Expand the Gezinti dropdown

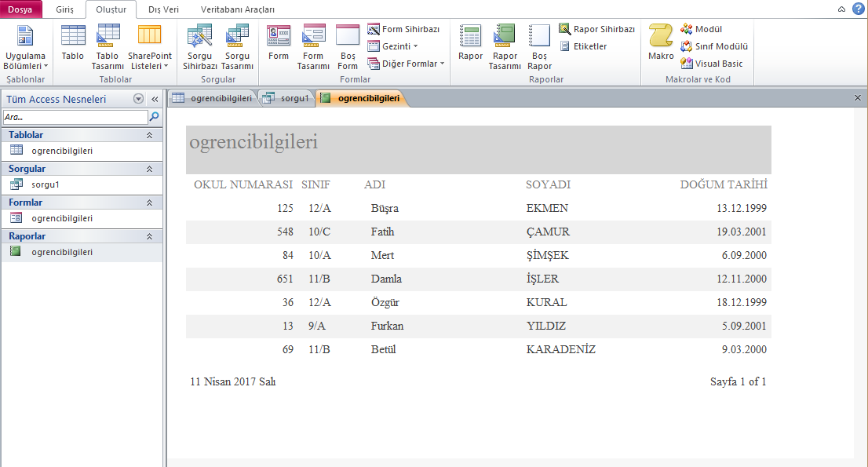[x=392, y=46]
